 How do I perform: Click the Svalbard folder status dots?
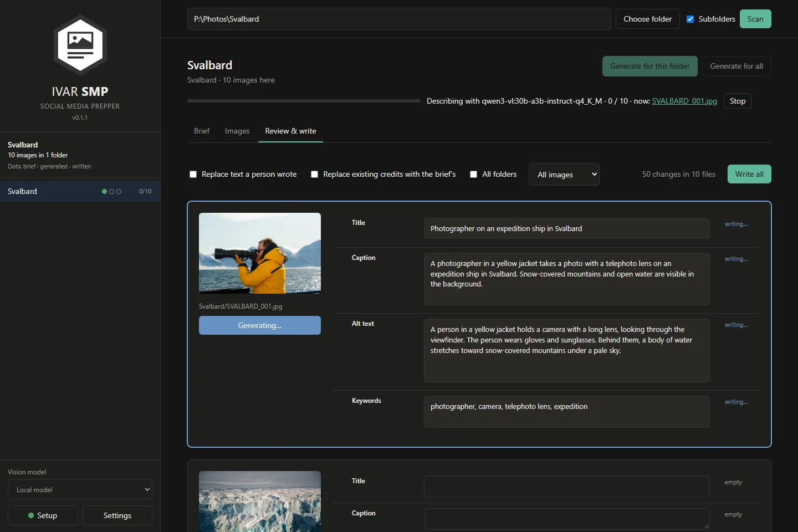[x=111, y=192]
